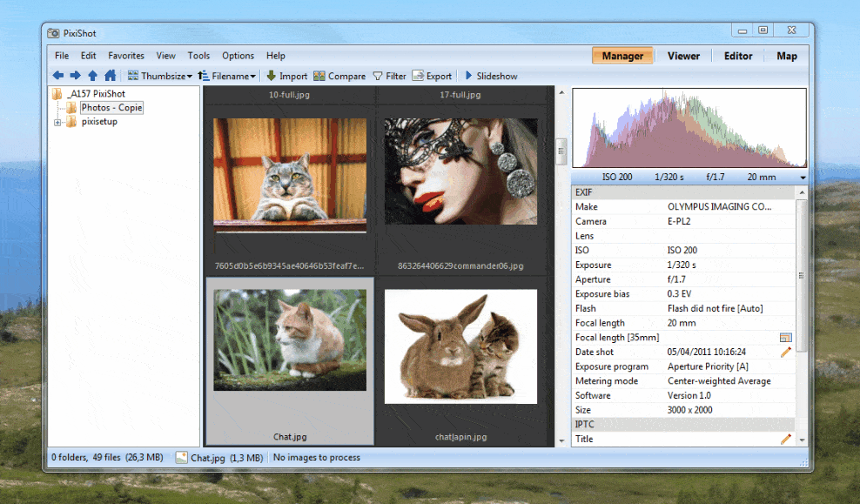Click the thumbnail list scroll up arrow
The width and height of the screenshot is (860, 504).
pyautogui.click(x=561, y=92)
